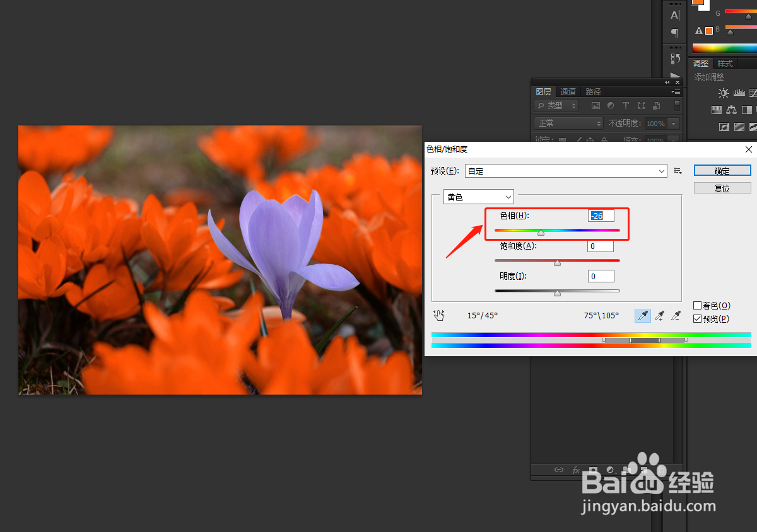Click the 确定 OK button
The image size is (757, 532).
click(722, 171)
